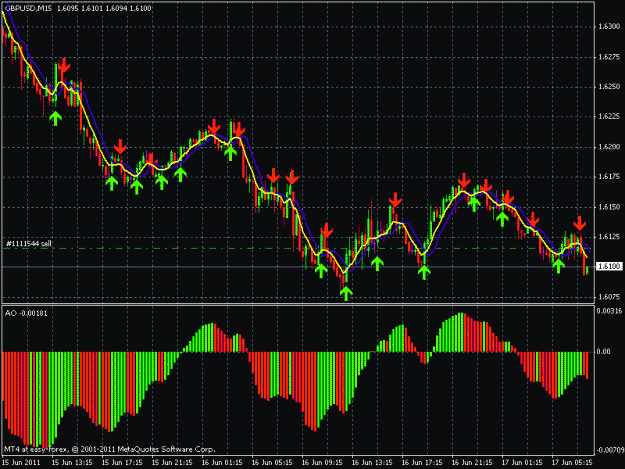625x469 pixels.
Task: Click the 1.6175 price axis label
Action: (x=609, y=177)
